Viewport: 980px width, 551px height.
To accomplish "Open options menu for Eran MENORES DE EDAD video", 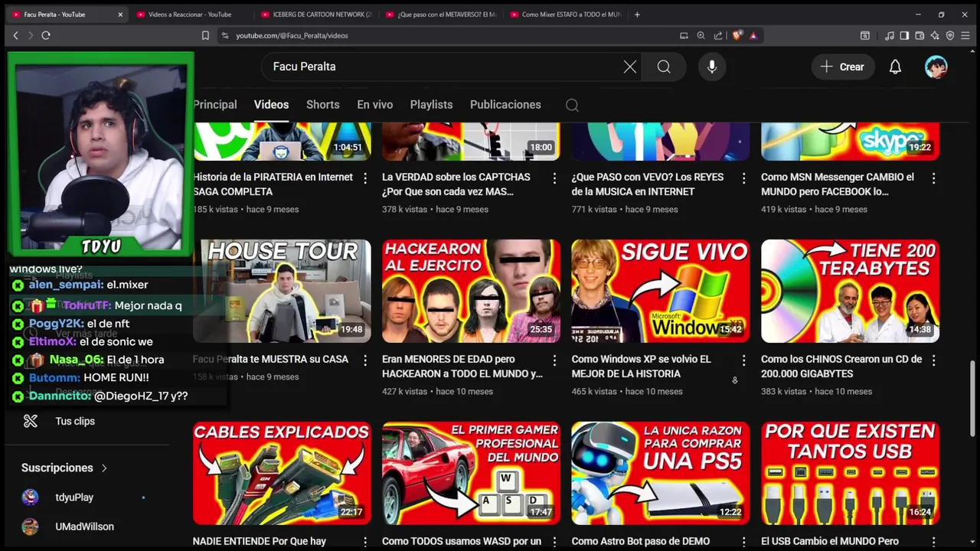I will (554, 360).
